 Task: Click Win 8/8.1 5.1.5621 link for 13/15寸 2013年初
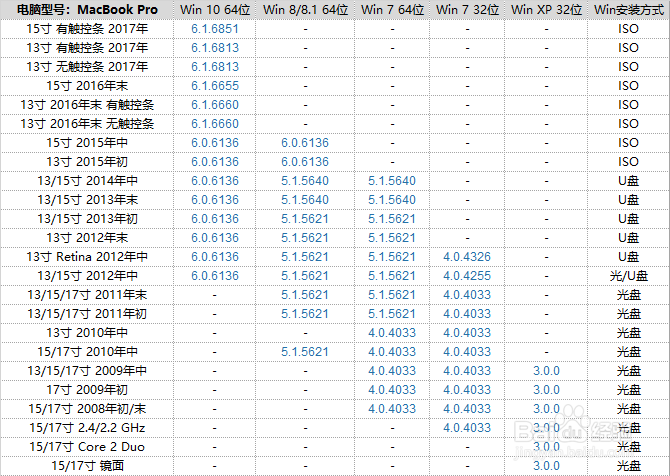tap(305, 219)
